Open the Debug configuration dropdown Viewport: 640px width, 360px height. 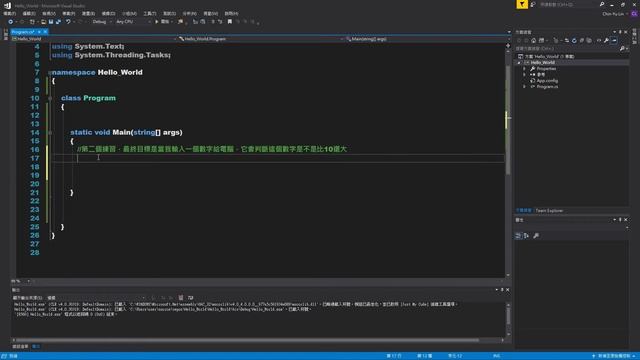(x=101, y=22)
